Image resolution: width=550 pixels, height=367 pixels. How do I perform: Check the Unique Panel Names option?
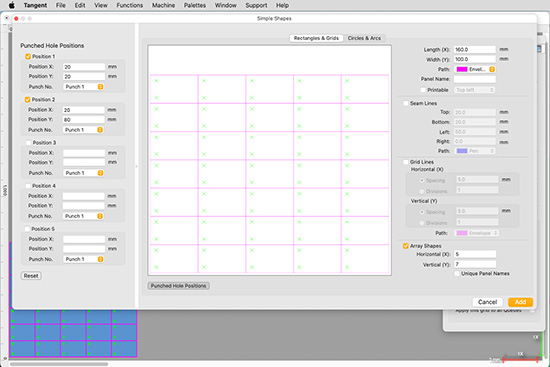click(x=457, y=274)
